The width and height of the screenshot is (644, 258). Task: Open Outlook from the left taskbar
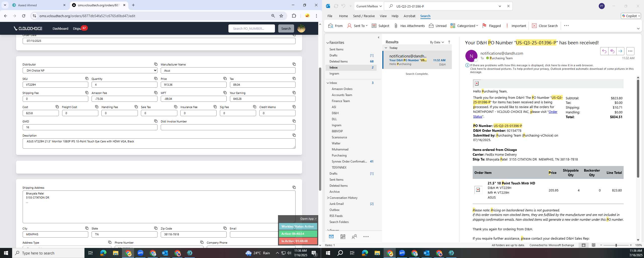coord(165,253)
